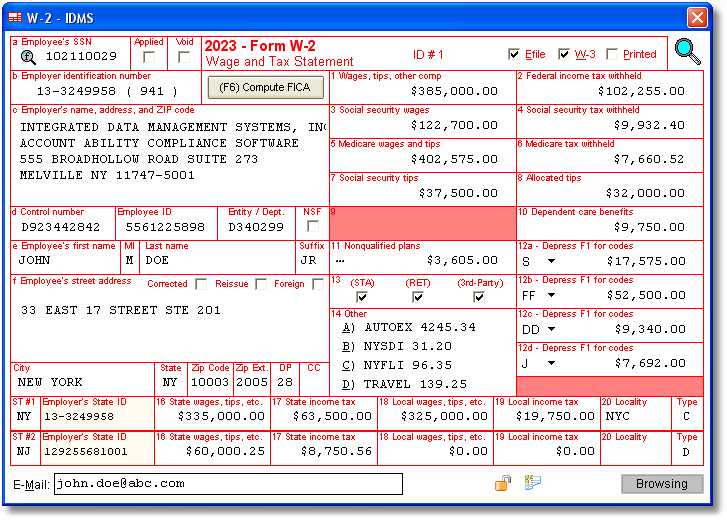
Task: Click the City field NEW YORK
Action: point(50,382)
